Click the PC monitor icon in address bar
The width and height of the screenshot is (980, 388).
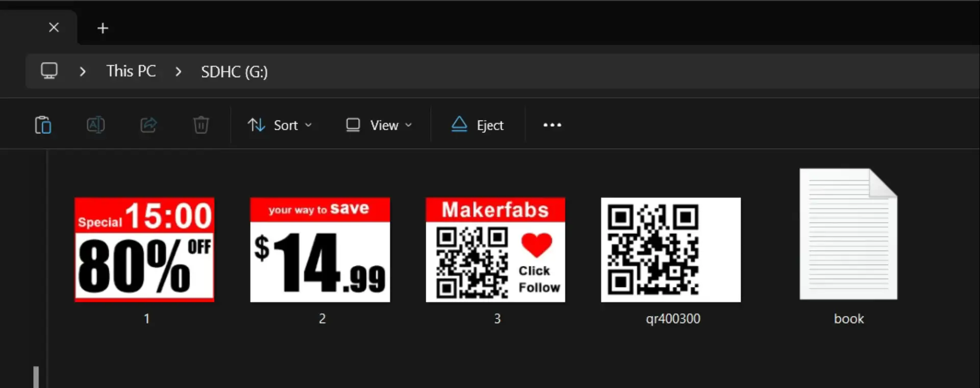50,71
